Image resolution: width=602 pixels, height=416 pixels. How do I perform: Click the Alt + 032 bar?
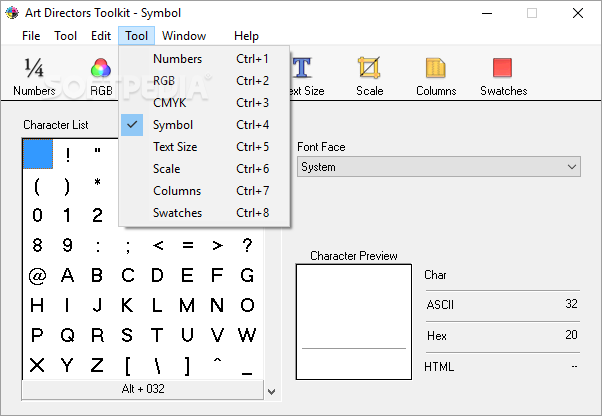[143, 389]
